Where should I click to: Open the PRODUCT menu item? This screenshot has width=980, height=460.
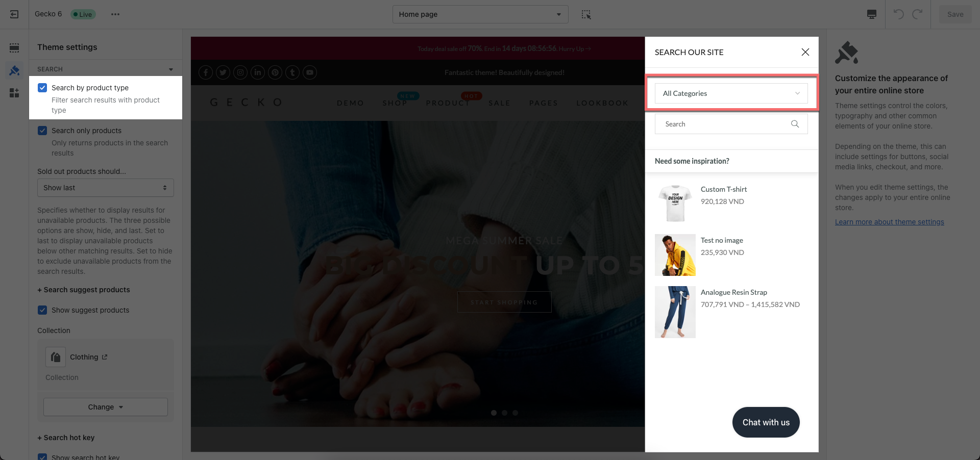tap(448, 103)
